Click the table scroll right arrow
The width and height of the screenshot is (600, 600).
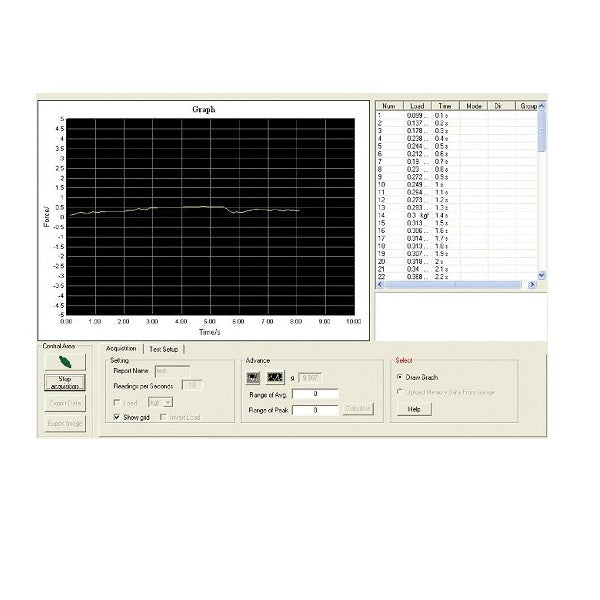click(532, 284)
